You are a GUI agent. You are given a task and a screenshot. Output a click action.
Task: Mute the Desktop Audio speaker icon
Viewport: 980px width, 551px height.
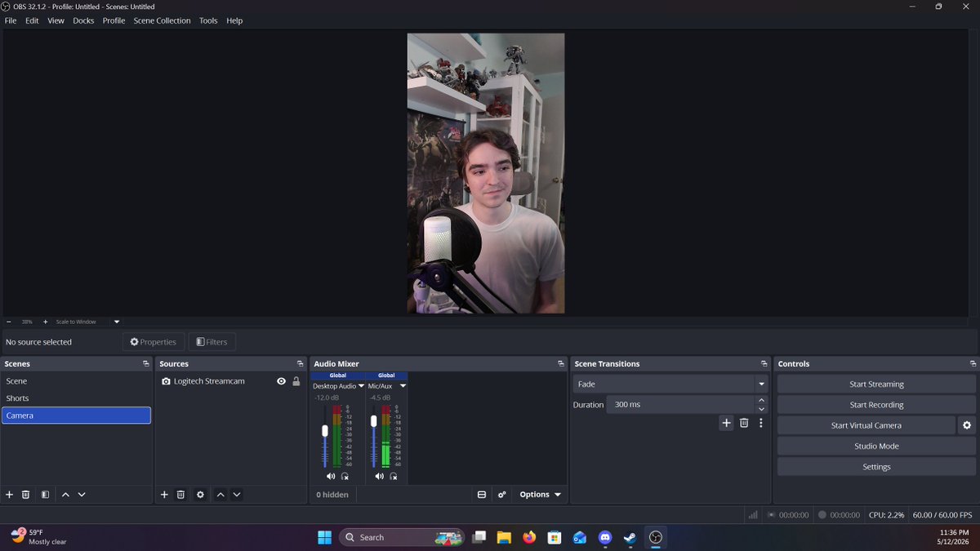pyautogui.click(x=331, y=476)
